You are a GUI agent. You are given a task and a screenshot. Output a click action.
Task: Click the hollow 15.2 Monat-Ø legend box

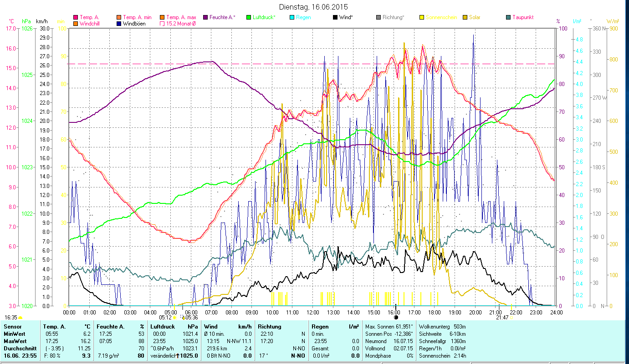coord(162,24)
